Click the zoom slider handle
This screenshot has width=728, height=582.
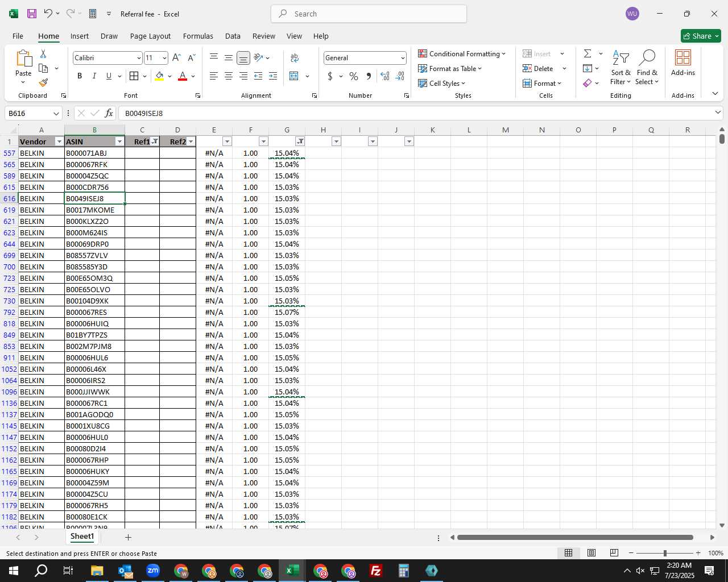[x=664, y=553]
